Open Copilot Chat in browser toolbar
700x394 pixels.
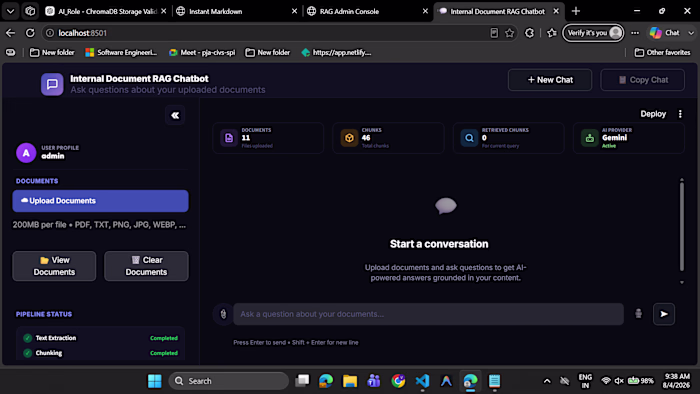(665, 33)
